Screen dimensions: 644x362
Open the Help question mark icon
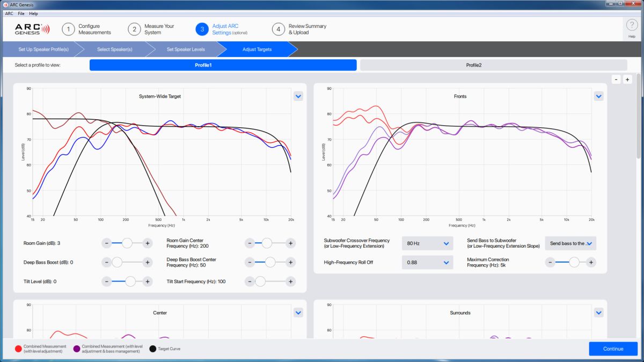coord(632,25)
